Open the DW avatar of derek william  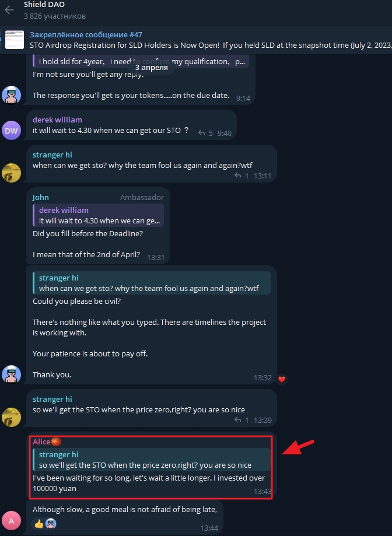click(11, 131)
